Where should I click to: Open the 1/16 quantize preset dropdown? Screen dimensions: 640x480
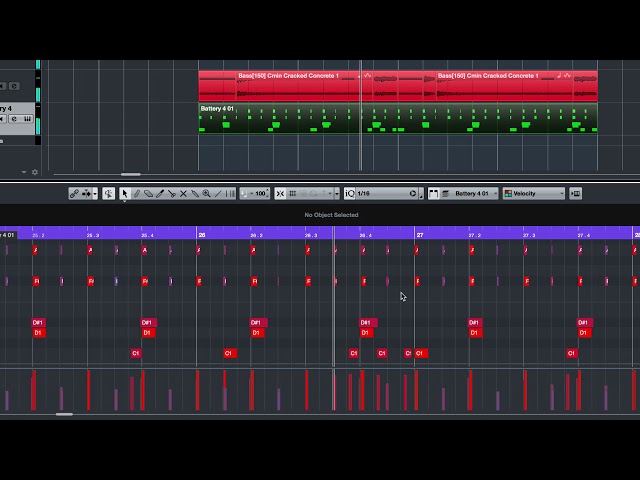[x=382, y=193]
